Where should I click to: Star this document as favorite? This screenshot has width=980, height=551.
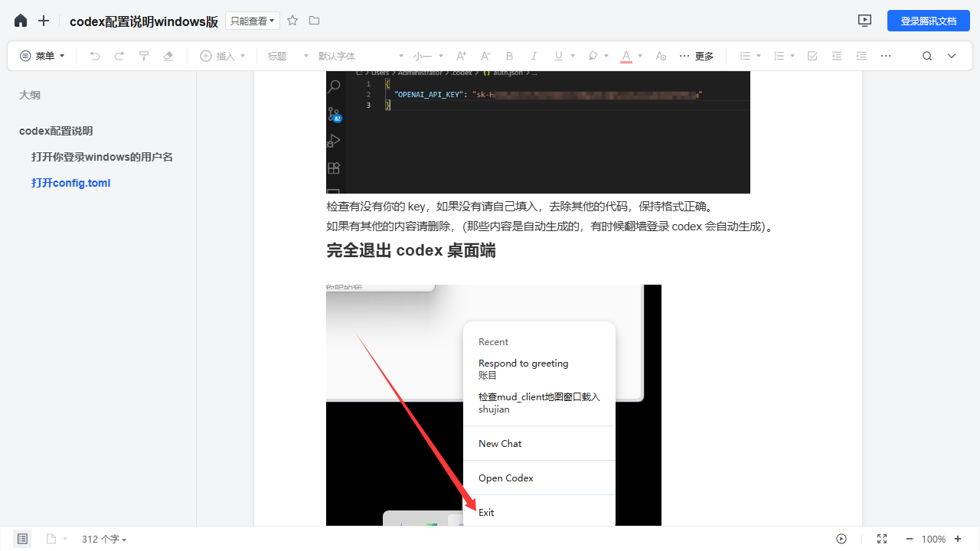(x=292, y=21)
